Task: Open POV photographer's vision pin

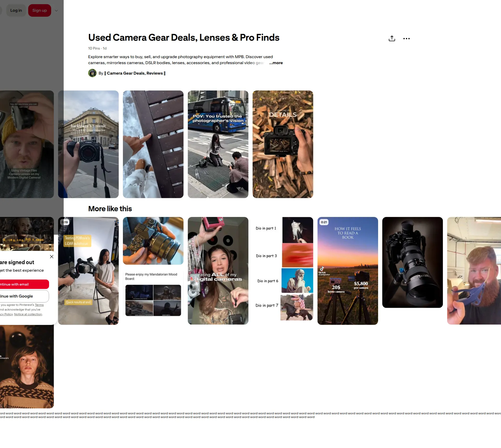Action: pos(218,144)
